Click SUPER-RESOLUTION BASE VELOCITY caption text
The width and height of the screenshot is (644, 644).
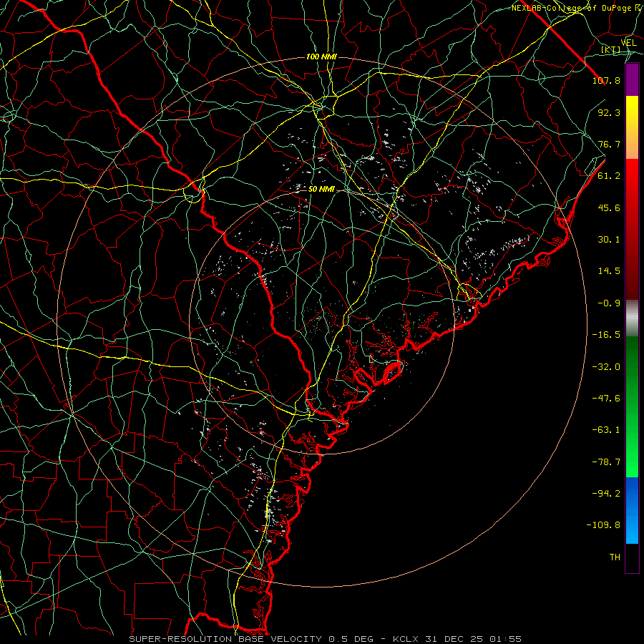pos(225,639)
